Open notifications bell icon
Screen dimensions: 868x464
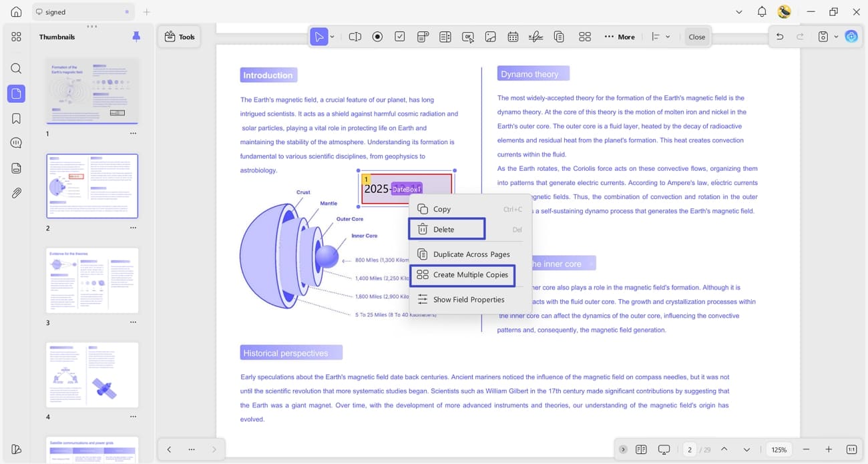tap(762, 12)
